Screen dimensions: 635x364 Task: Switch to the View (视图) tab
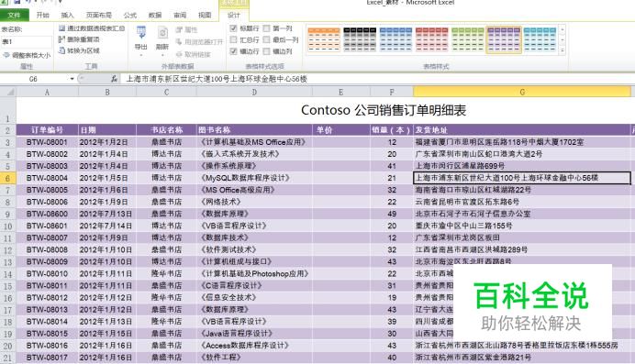click(x=205, y=15)
